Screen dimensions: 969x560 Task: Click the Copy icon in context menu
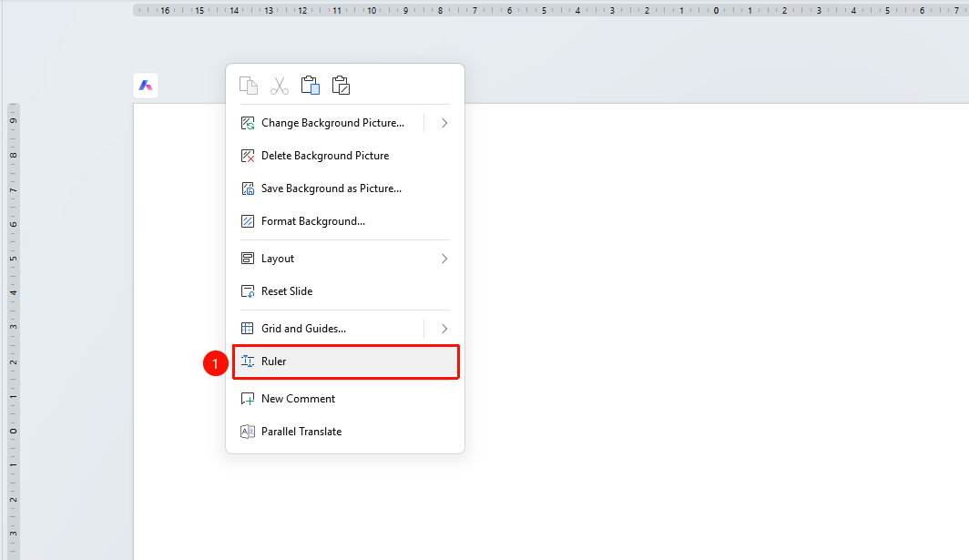pos(249,86)
